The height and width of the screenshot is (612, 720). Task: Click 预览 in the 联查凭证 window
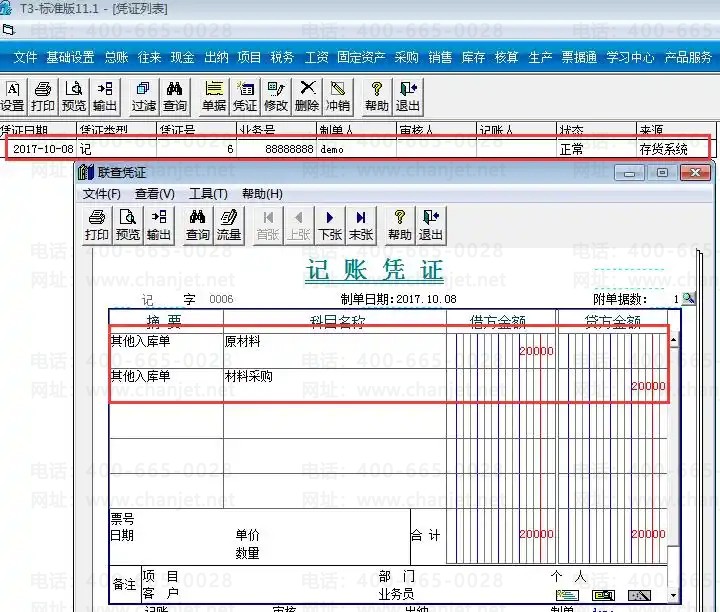coord(128,225)
